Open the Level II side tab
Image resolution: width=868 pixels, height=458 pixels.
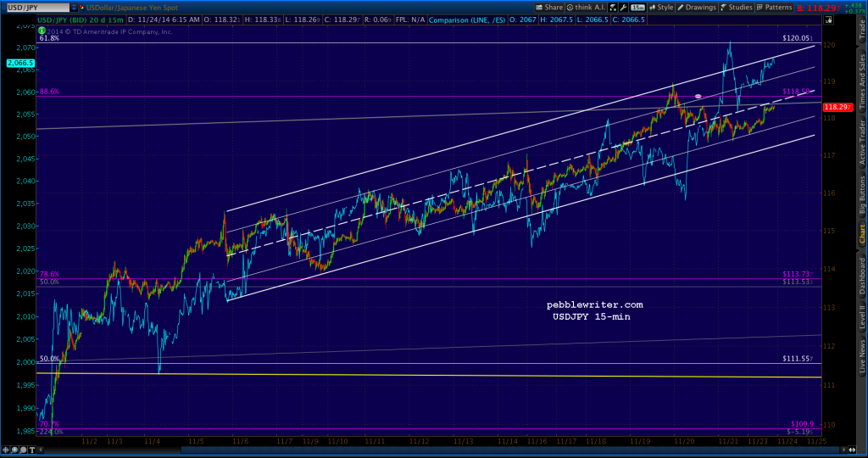click(862, 317)
